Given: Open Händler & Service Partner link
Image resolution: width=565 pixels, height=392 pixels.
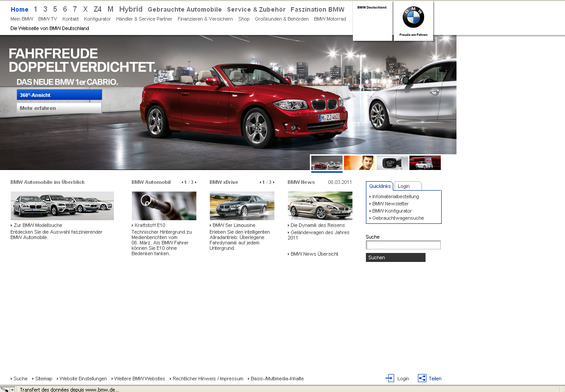Looking at the screenshot, I should point(144,19).
